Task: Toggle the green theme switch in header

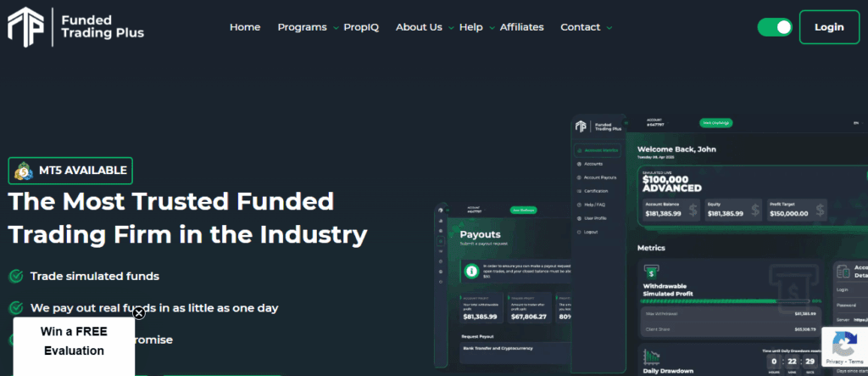Action: point(775,27)
